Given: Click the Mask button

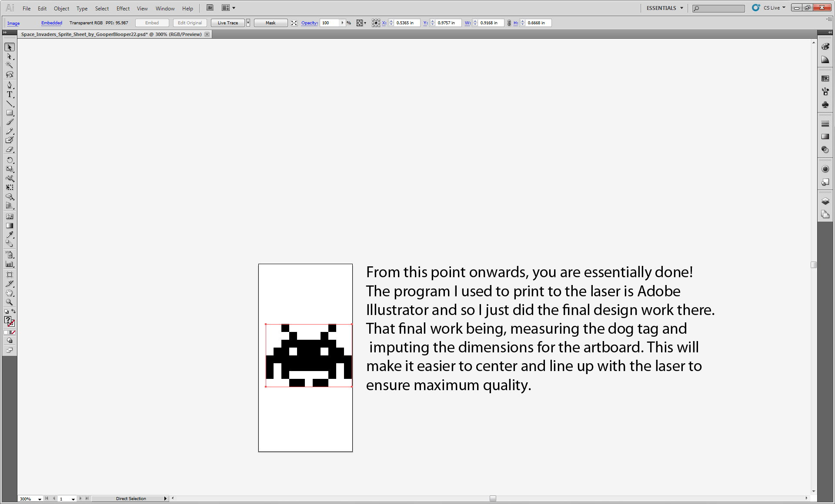Looking at the screenshot, I should pyautogui.click(x=271, y=23).
